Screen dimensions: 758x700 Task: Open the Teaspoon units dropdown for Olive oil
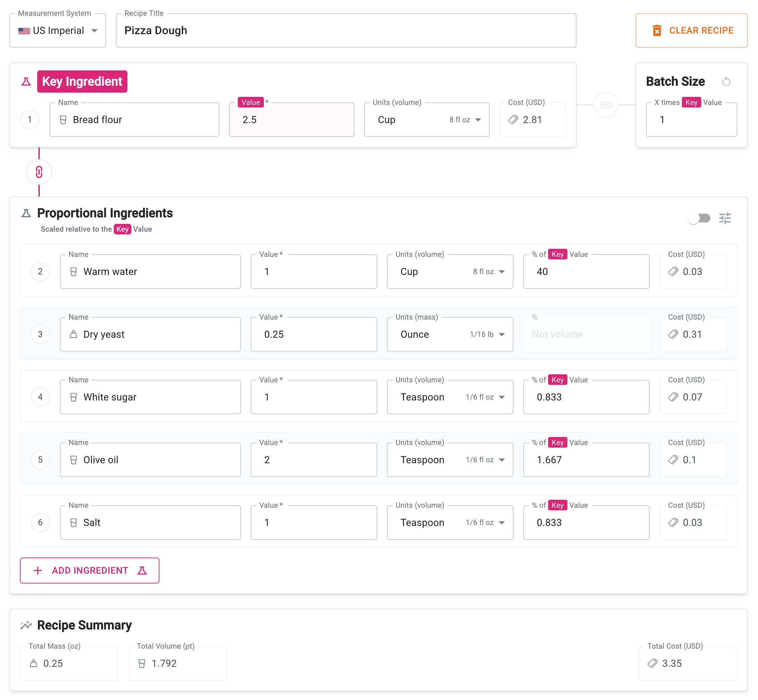tap(502, 460)
